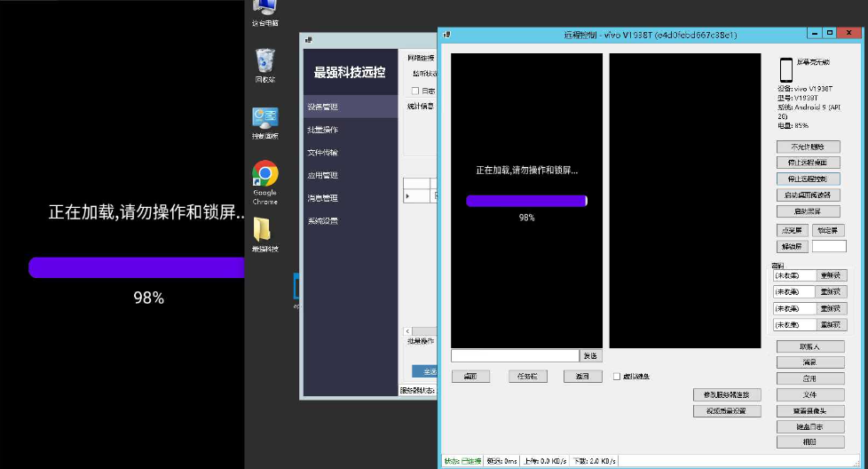Focus the text input left of 发送
This screenshot has width=868, height=469.
pos(516,355)
